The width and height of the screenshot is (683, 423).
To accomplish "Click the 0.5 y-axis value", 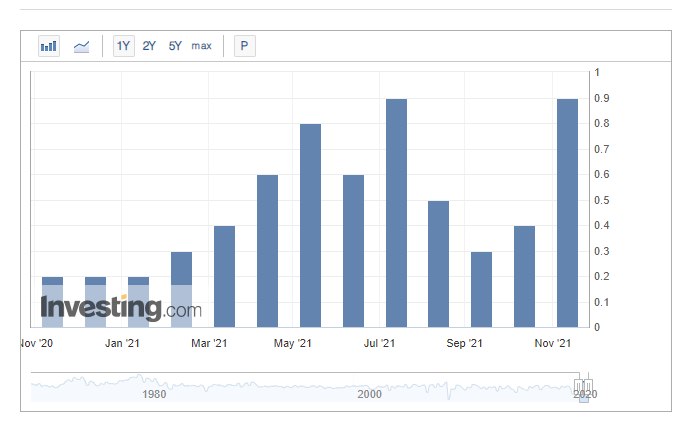I will point(602,200).
